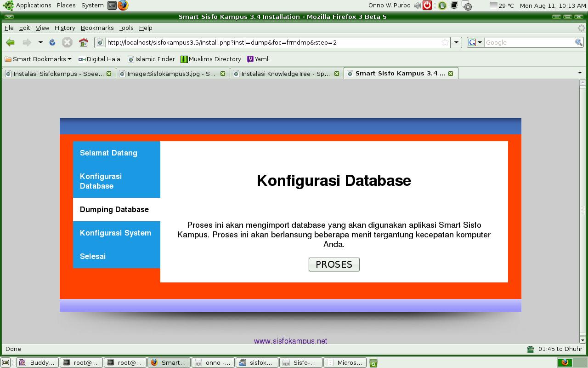588x368 pixels.
Task: Open the back/forward history dropdown
Action: coord(40,42)
